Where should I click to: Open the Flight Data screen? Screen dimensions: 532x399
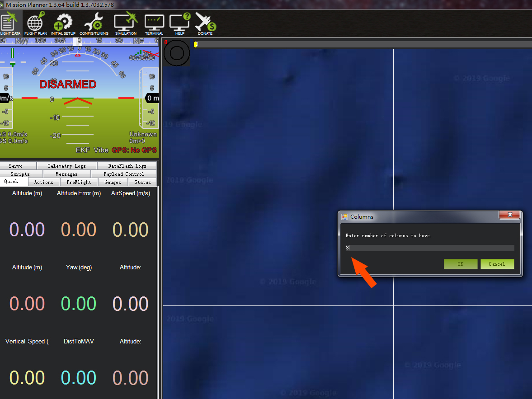pyautogui.click(x=10, y=23)
